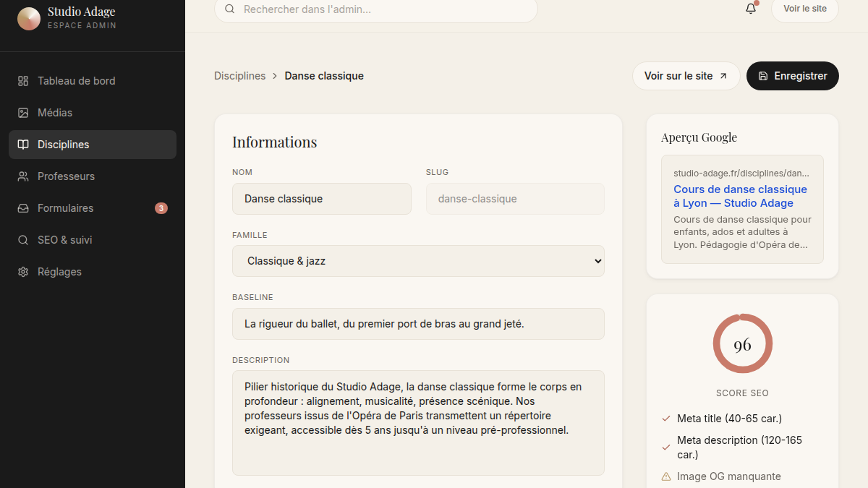Click the Médias image icon

pos(23,113)
